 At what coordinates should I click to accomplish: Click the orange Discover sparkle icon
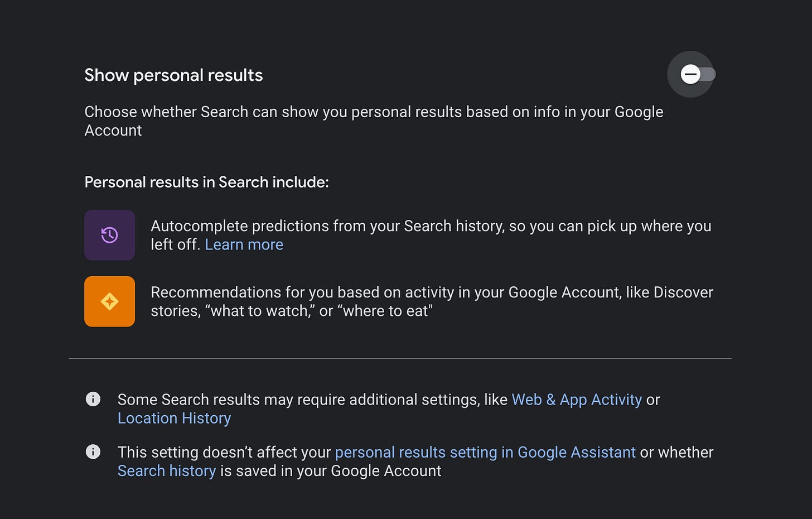click(109, 301)
